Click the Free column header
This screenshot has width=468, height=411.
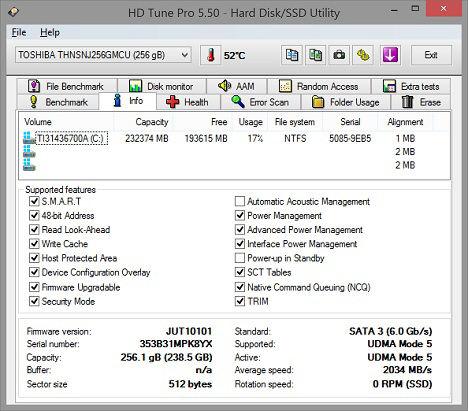[203, 122]
